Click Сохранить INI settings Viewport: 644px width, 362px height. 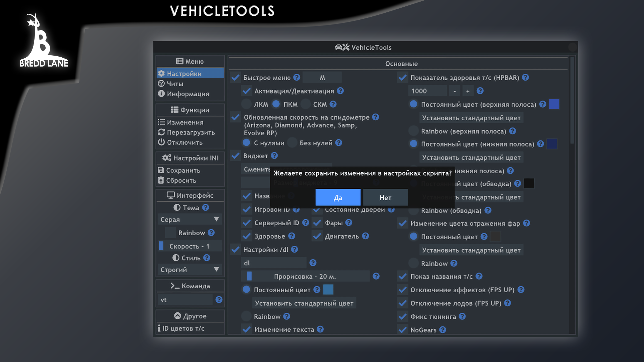(190, 170)
